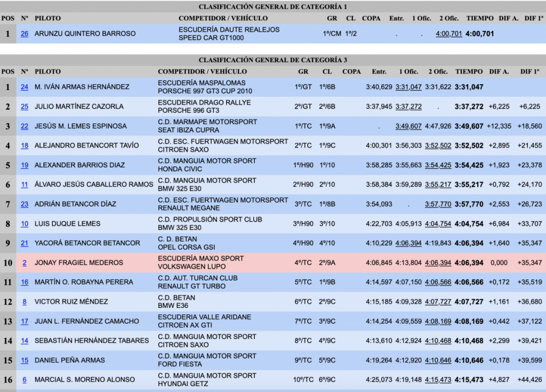Select car number 22 for Jesús Lemes Espinosa
Image resolution: width=546 pixels, height=392 pixels.
25,126
